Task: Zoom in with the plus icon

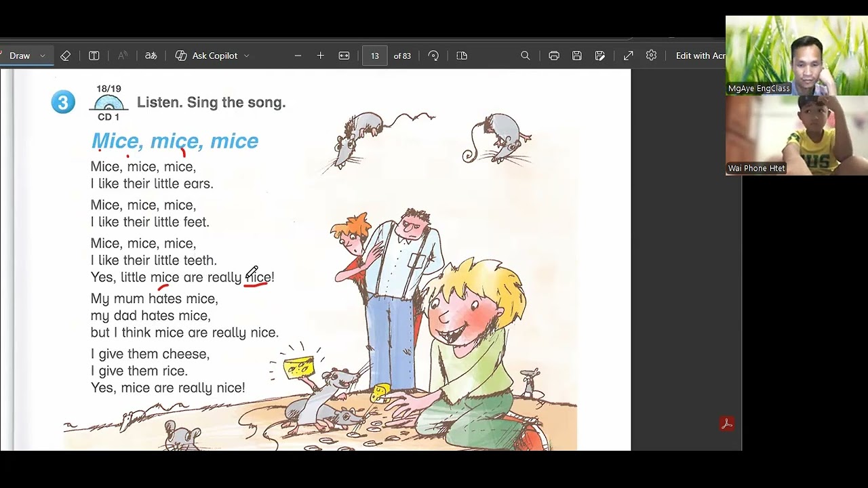Action: [x=321, y=56]
